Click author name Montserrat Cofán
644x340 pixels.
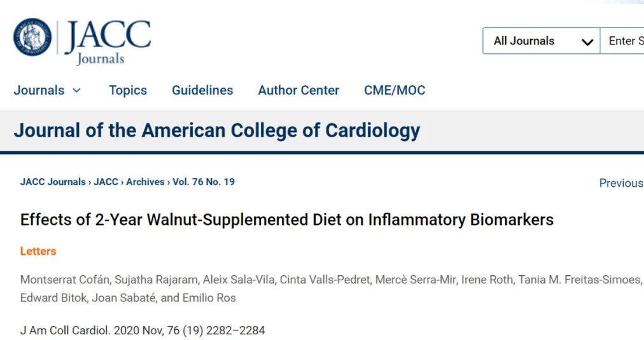(65, 280)
